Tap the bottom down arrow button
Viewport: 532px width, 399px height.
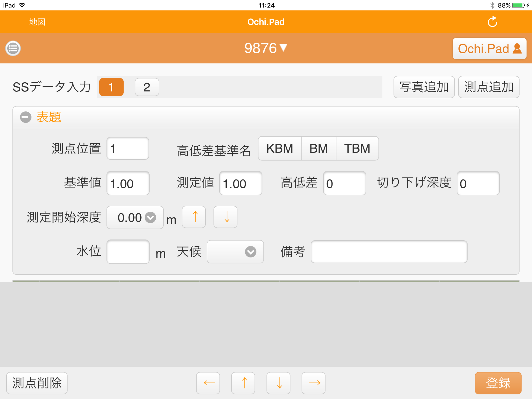(x=278, y=383)
